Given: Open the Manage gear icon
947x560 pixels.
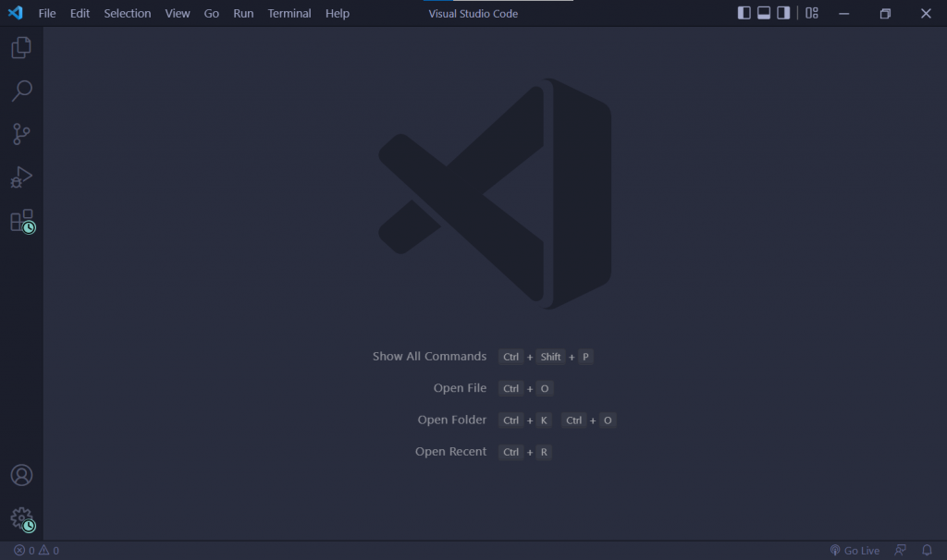Looking at the screenshot, I should pyautogui.click(x=22, y=519).
